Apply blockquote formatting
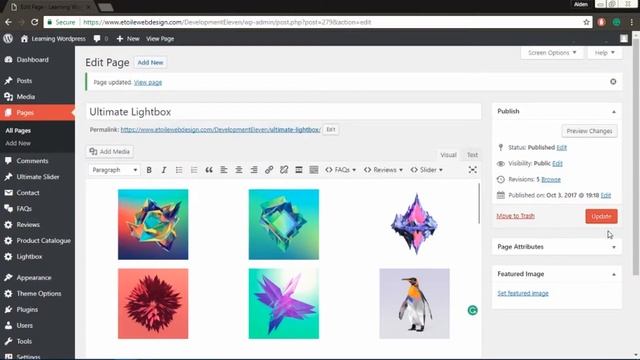 [x=209, y=170]
